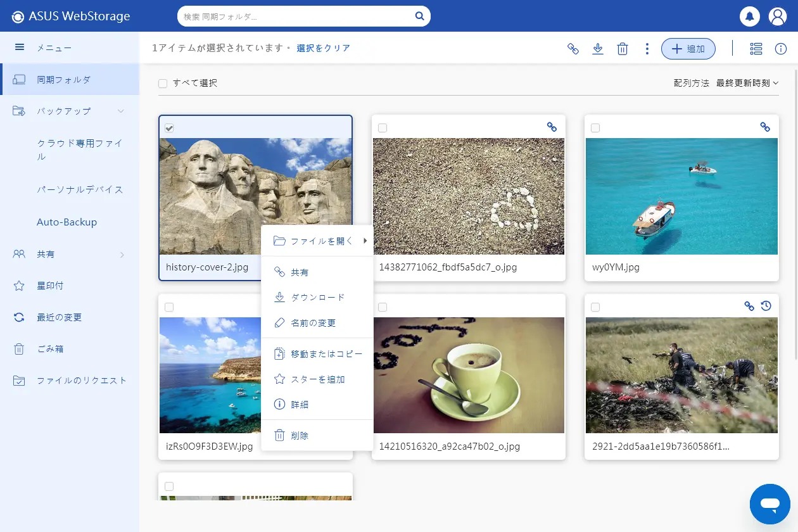Check the 2921-2dd5aa1e19b checkbox

595,307
